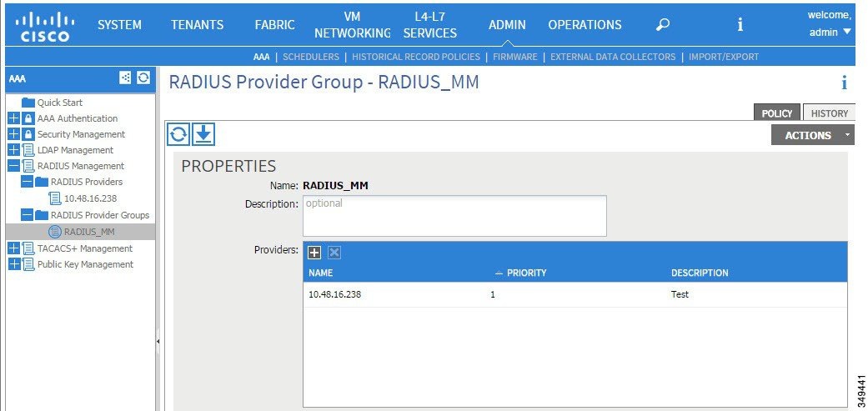Go to FIRMWARE submenu
This screenshot has width=868, height=411.
[514, 57]
